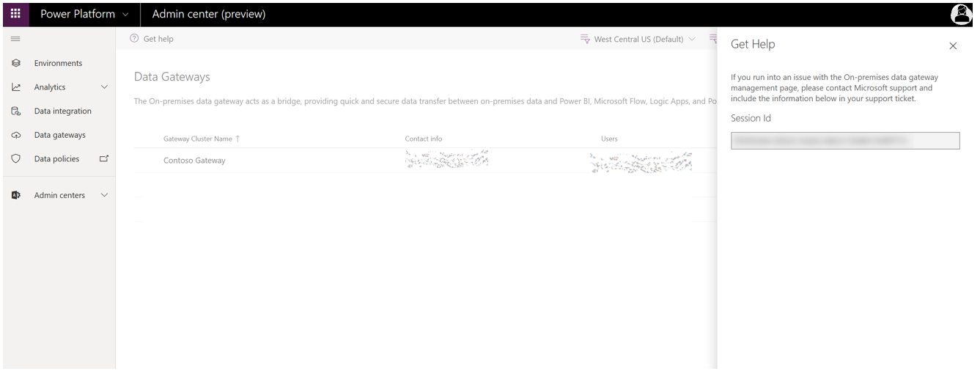Go to Data integration in sidebar
The width and height of the screenshot is (980, 374).
(62, 111)
